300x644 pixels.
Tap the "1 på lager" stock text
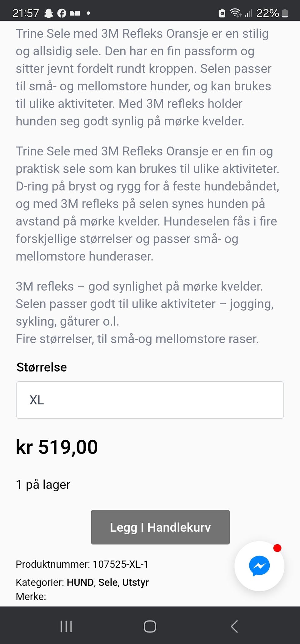pos(43,484)
